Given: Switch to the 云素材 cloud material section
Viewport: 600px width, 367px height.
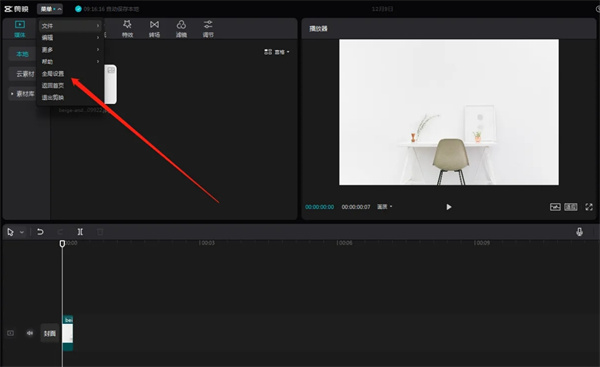Looking at the screenshot, I should pyautogui.click(x=25, y=73).
